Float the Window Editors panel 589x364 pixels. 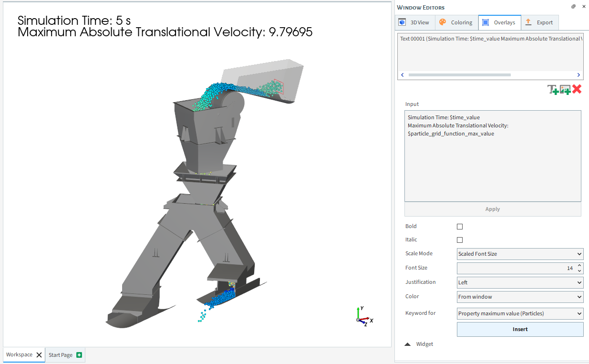point(573,7)
